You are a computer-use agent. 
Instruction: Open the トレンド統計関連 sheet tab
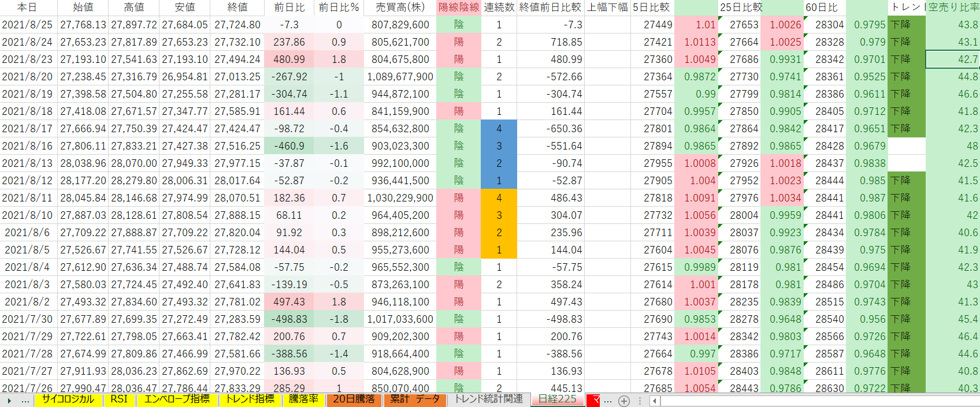pos(489,399)
